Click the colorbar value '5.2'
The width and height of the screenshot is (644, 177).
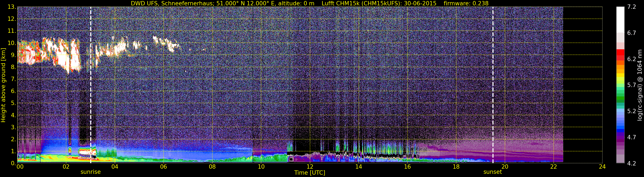pyautogui.click(x=632, y=111)
